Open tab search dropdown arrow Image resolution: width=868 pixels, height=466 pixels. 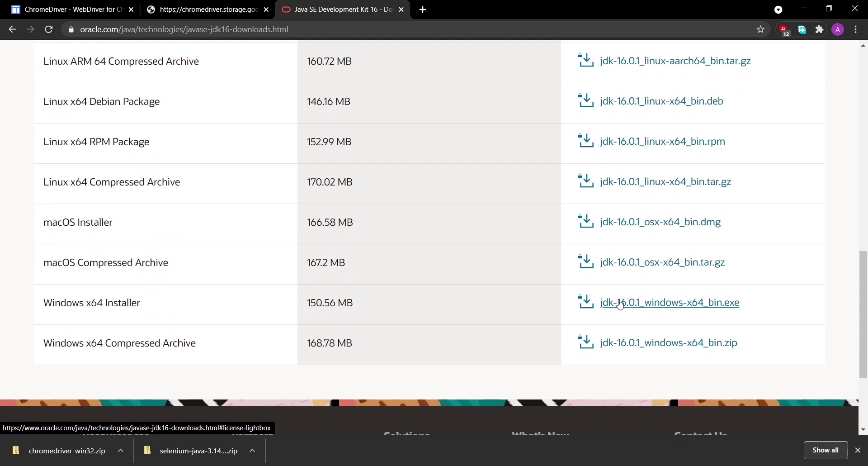point(778,10)
